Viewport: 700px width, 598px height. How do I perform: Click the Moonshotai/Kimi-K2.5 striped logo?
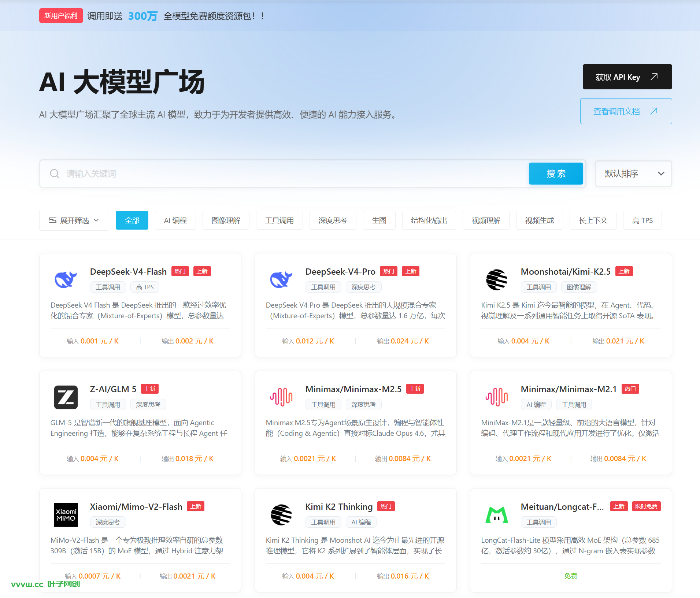coord(497,280)
